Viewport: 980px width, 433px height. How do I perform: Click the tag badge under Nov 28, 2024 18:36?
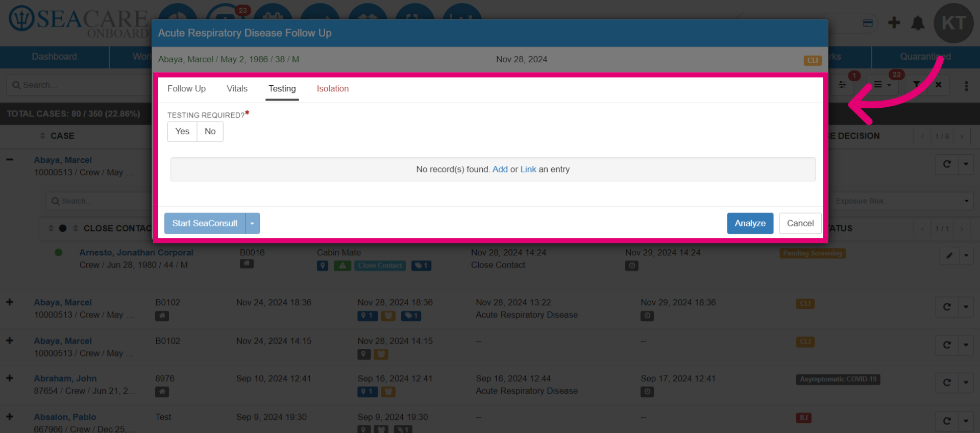[411, 316]
